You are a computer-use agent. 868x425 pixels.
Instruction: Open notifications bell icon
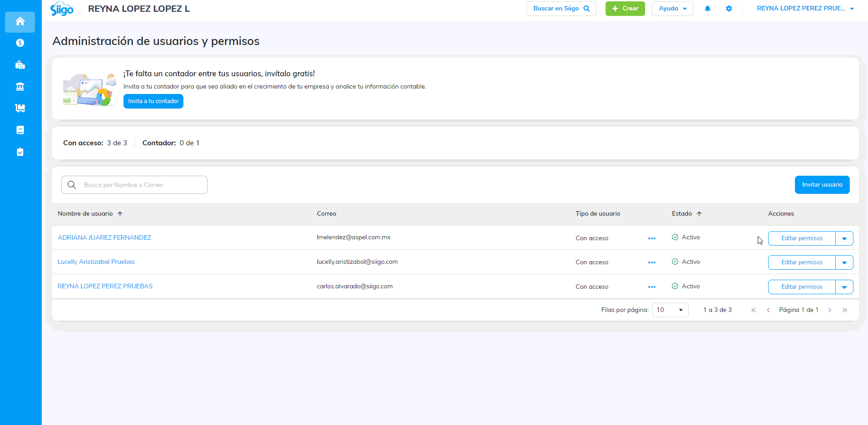point(707,9)
